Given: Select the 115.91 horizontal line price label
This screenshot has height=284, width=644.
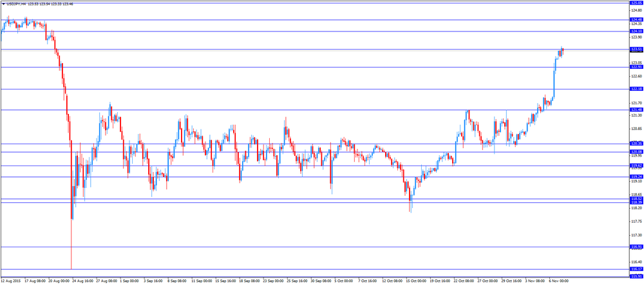Looking at the screenshot, I should (636, 276).
